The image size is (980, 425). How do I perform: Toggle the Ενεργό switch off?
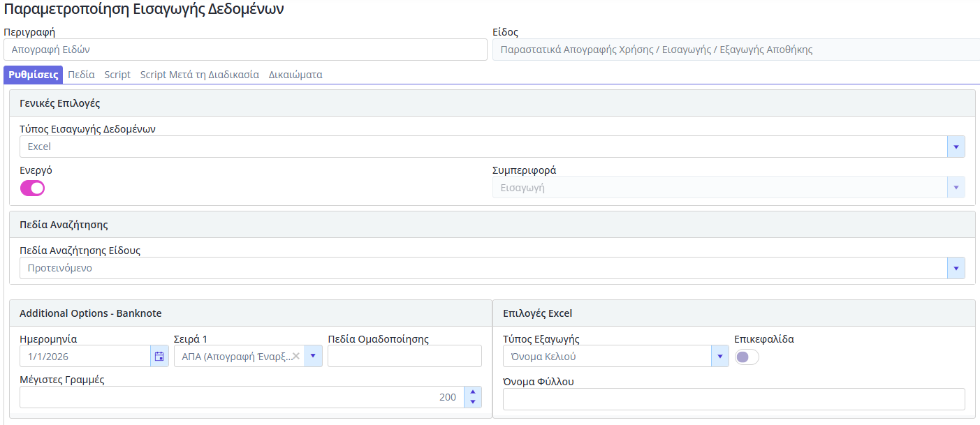click(32, 188)
